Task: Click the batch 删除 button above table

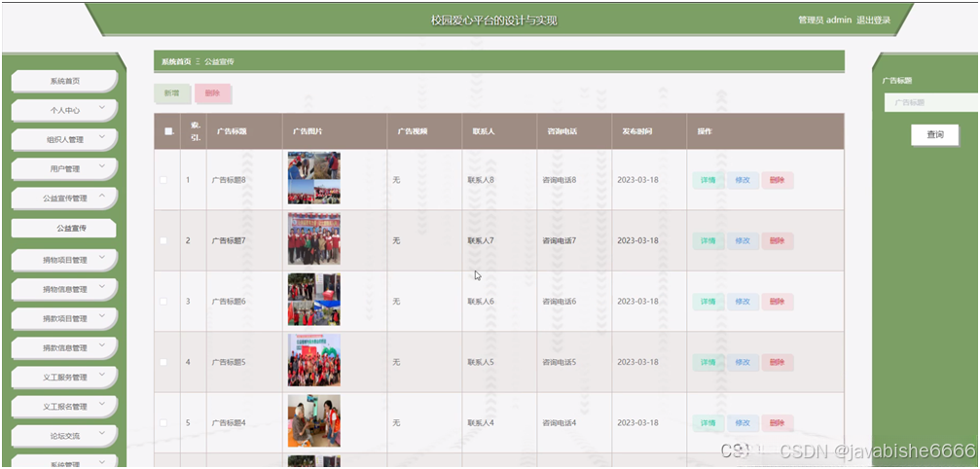Action: [212, 93]
